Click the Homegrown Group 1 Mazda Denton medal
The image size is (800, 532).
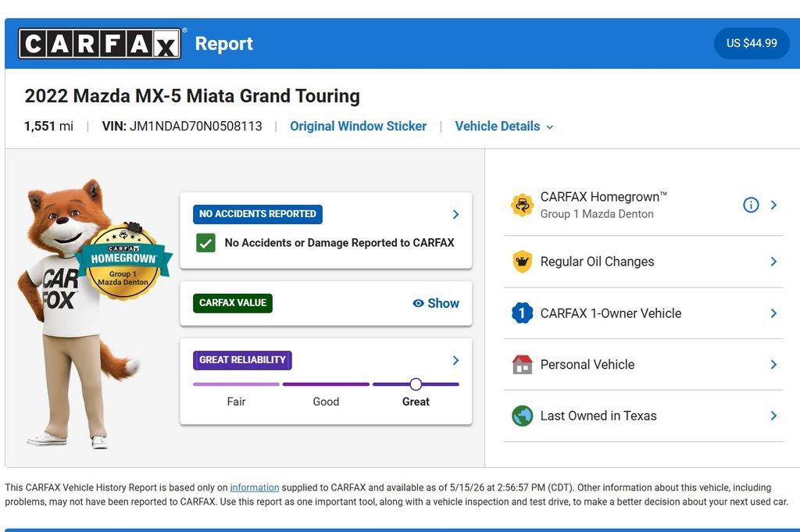tap(123, 261)
